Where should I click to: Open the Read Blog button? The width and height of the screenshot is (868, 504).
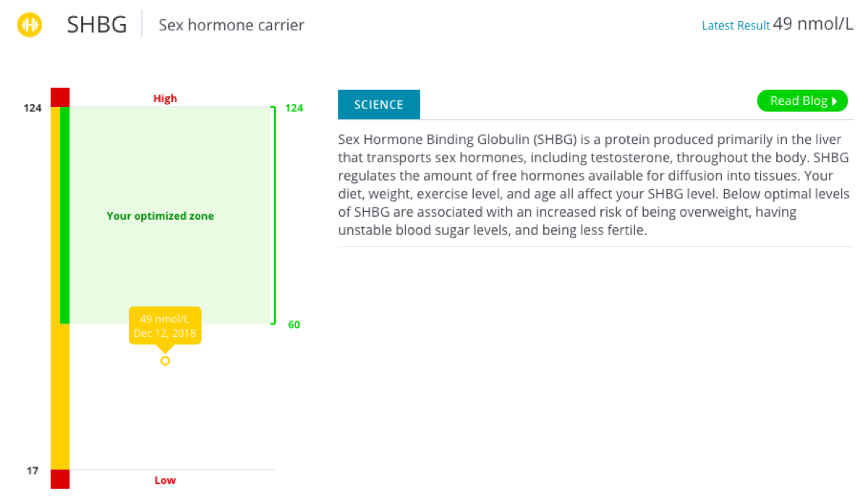[x=802, y=101]
